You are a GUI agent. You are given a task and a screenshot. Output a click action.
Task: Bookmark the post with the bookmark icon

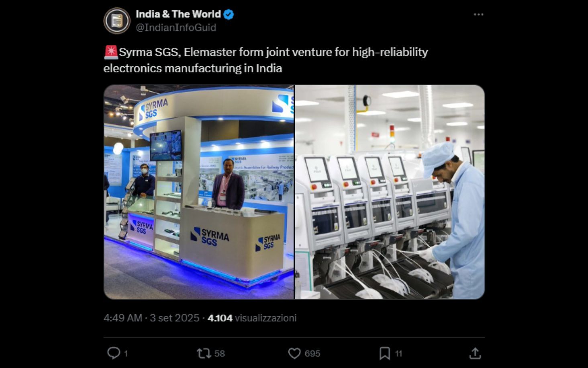[x=385, y=354]
